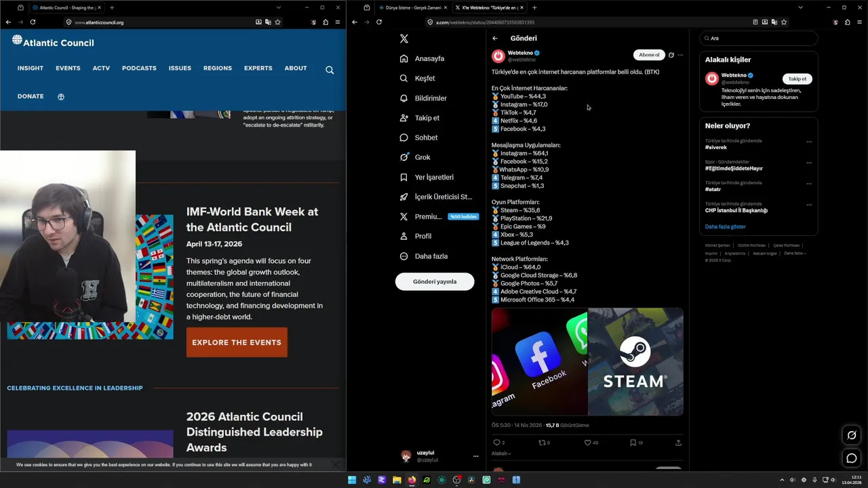
Task: Go back using the arrow beside Gönderi
Action: coord(495,38)
